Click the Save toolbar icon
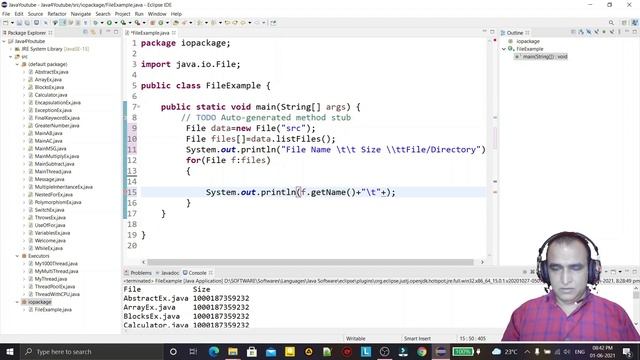This screenshot has width=640, height=360. [19, 23]
